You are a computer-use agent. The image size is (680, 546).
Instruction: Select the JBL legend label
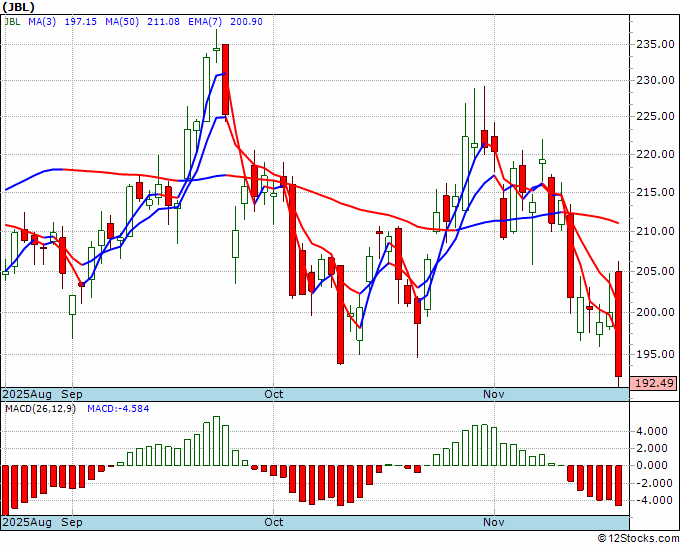click(12, 21)
